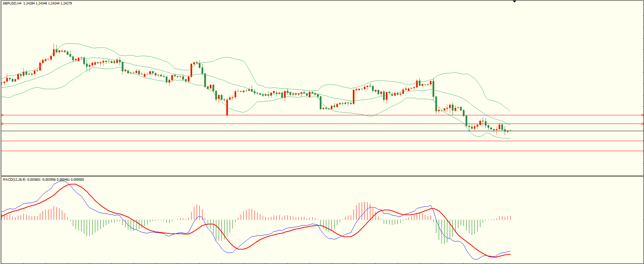
Task: Click the MACD(12,26,9) indicator label
Action: click(x=14, y=180)
